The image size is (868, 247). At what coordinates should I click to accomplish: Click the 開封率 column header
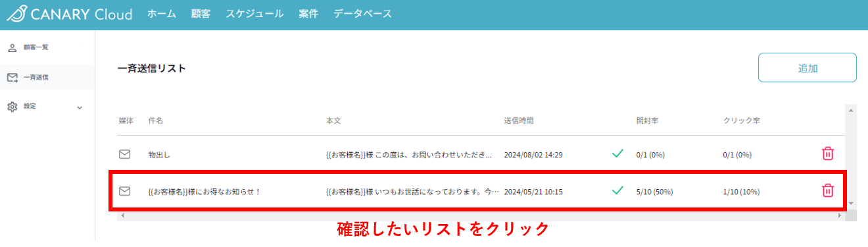tap(648, 121)
